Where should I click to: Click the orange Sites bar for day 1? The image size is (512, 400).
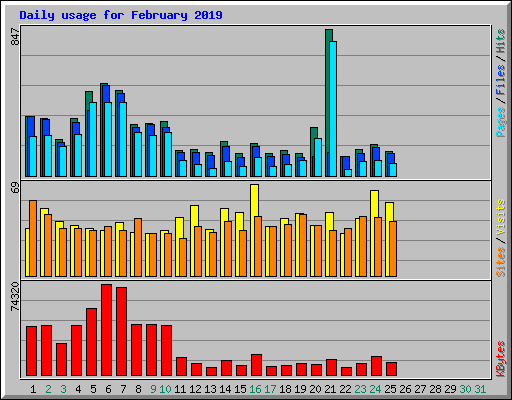(33, 238)
